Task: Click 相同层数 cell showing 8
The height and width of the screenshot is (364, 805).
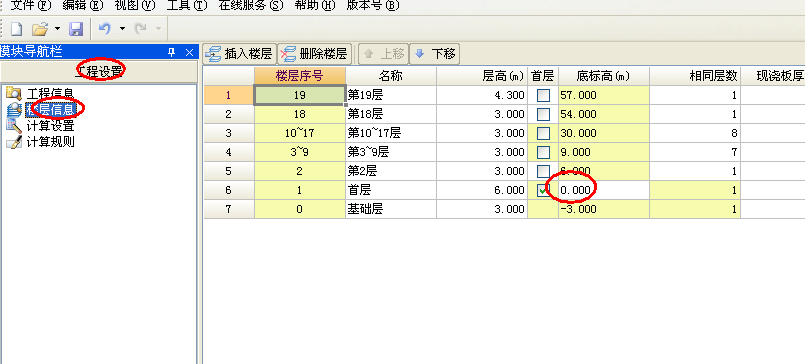Action: click(695, 133)
